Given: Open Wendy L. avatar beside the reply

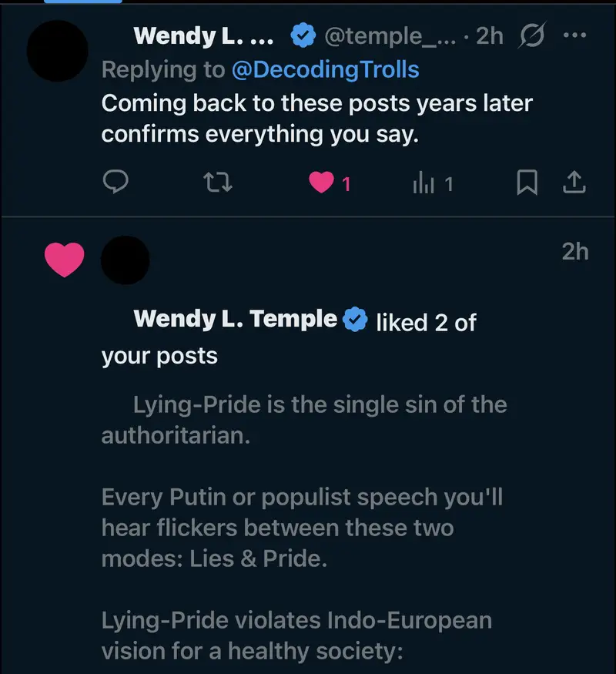Looking at the screenshot, I should [x=58, y=51].
